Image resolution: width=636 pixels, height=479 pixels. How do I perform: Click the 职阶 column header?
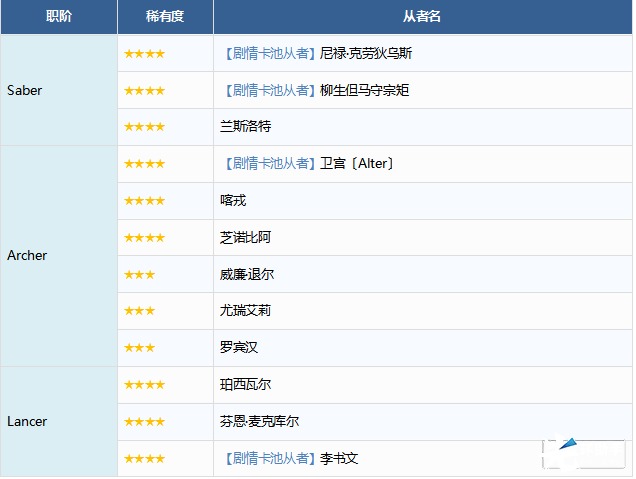point(59,17)
